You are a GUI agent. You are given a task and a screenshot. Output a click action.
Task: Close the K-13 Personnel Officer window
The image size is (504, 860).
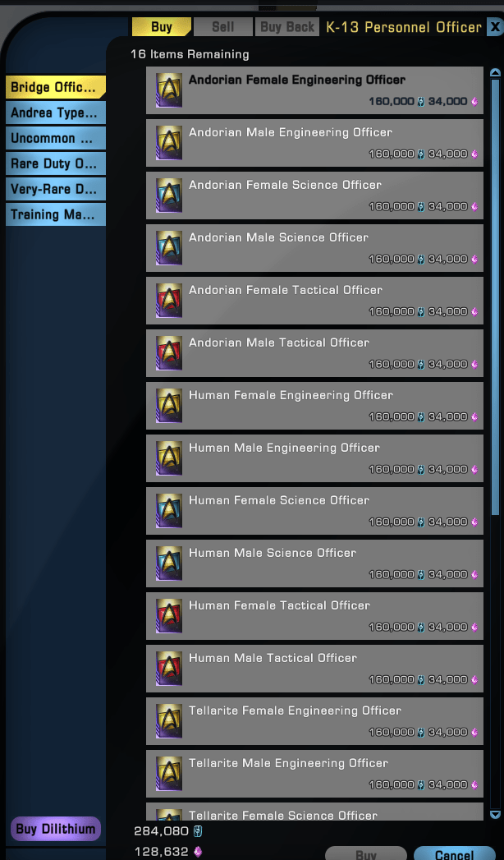[x=495, y=26]
